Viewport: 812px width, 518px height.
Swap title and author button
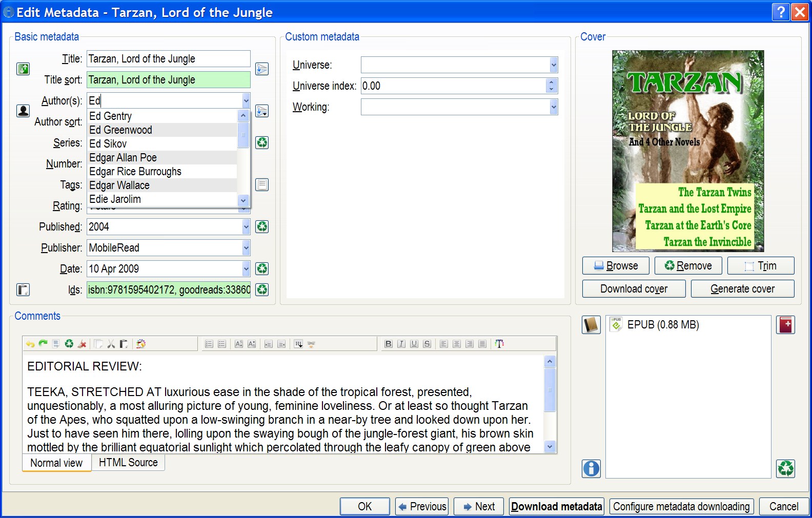click(23, 69)
